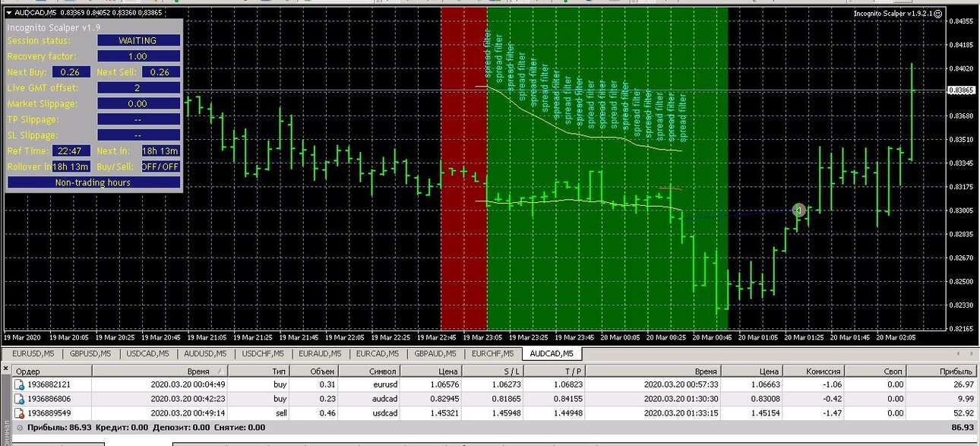Image resolution: width=980 pixels, height=446 pixels.
Task: Switch to the USDCHF,M5 chart tab
Action: pyautogui.click(x=263, y=353)
